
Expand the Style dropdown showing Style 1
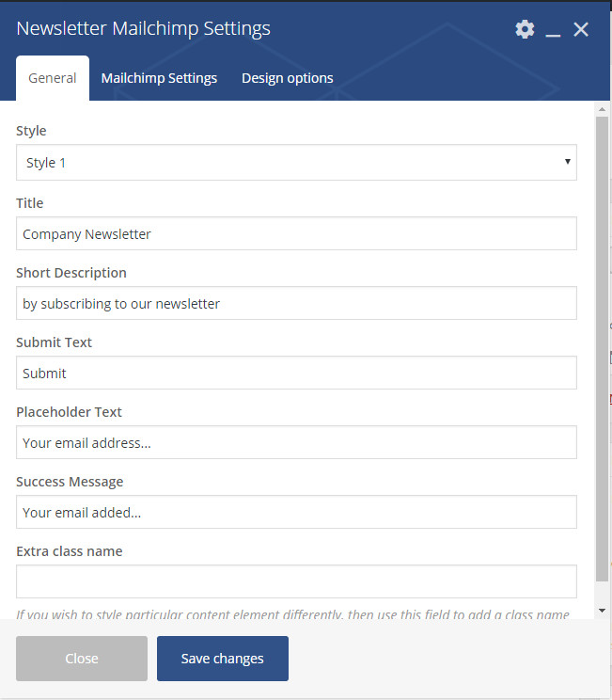296,163
